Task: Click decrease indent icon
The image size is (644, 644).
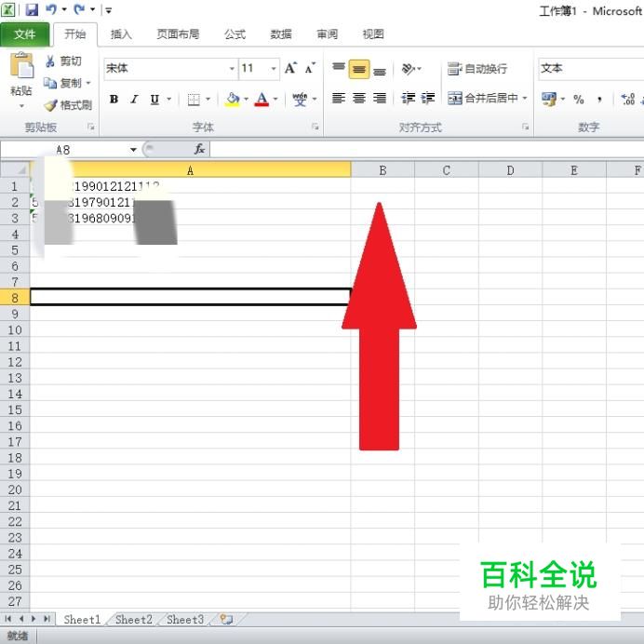Action: 408,98
